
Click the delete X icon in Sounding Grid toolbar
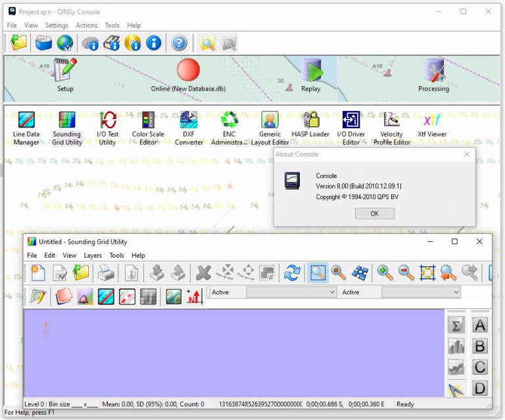(204, 273)
